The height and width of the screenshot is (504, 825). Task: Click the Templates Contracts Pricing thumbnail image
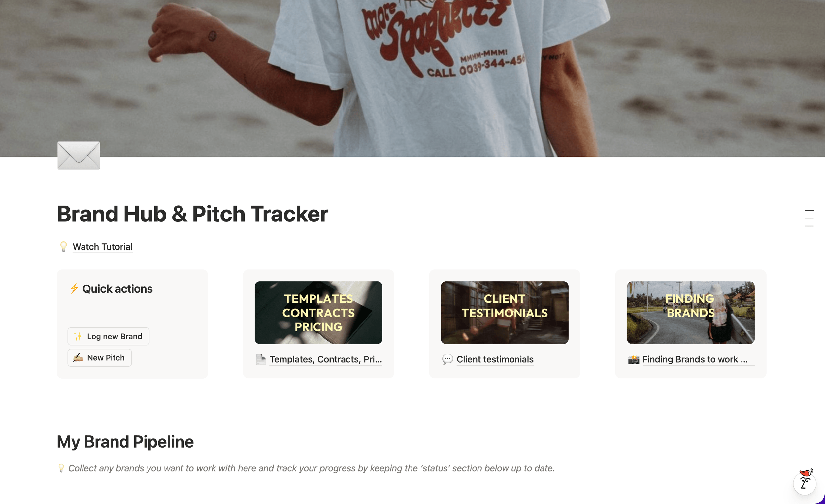[318, 313]
